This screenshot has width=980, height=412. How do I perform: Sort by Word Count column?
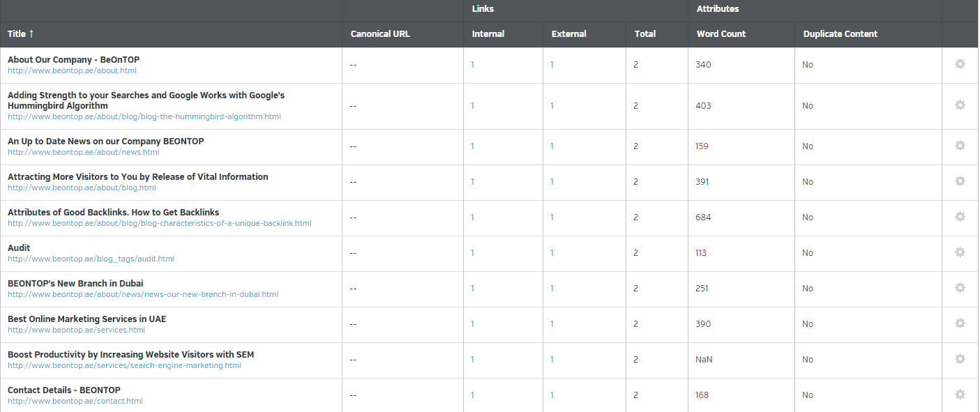[721, 33]
